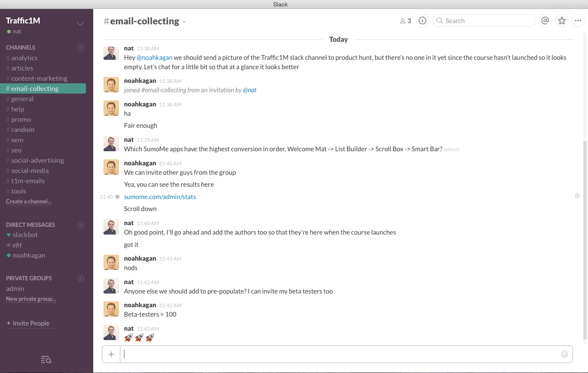The image size is (588, 373).
Task: Click nat's avatar next to rocket emojis
Action: click(111, 332)
